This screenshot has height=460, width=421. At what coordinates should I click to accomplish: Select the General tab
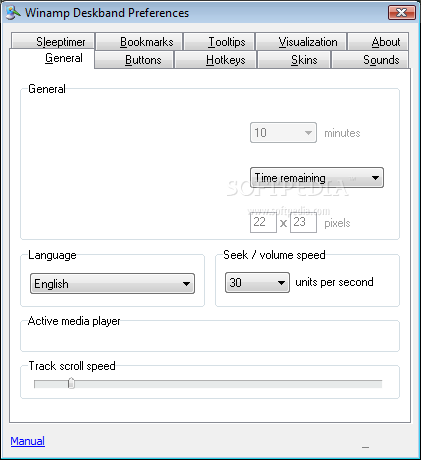pos(52,58)
